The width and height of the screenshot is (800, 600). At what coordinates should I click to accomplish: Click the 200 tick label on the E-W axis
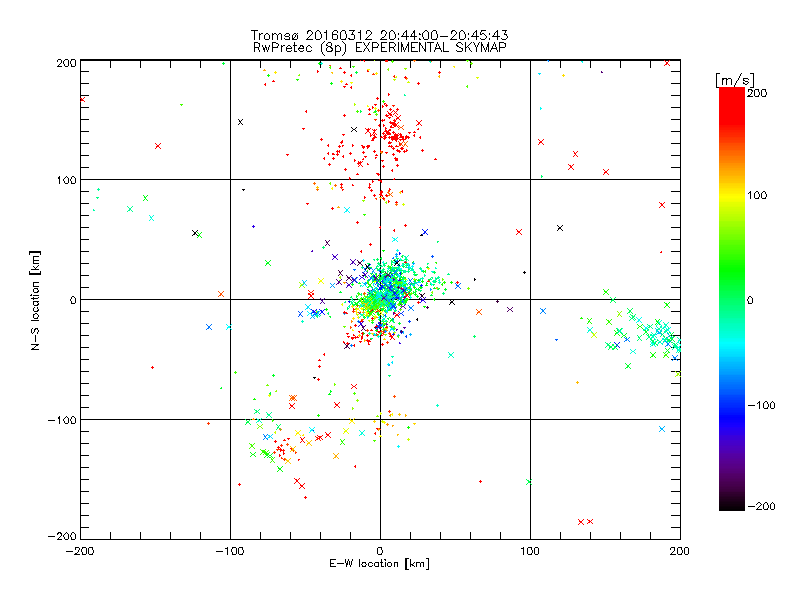tap(680, 551)
